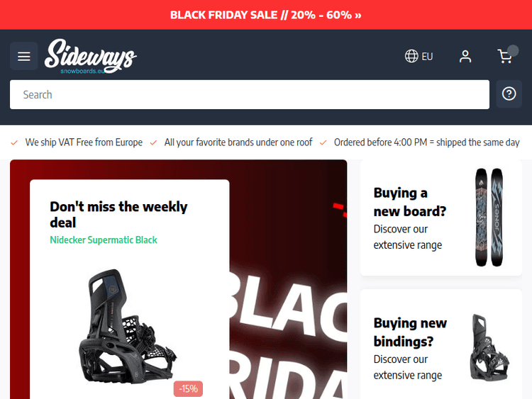Screen dimensions: 532x399
Task: Click the bindings thumbnail image
Action: click(x=489, y=347)
